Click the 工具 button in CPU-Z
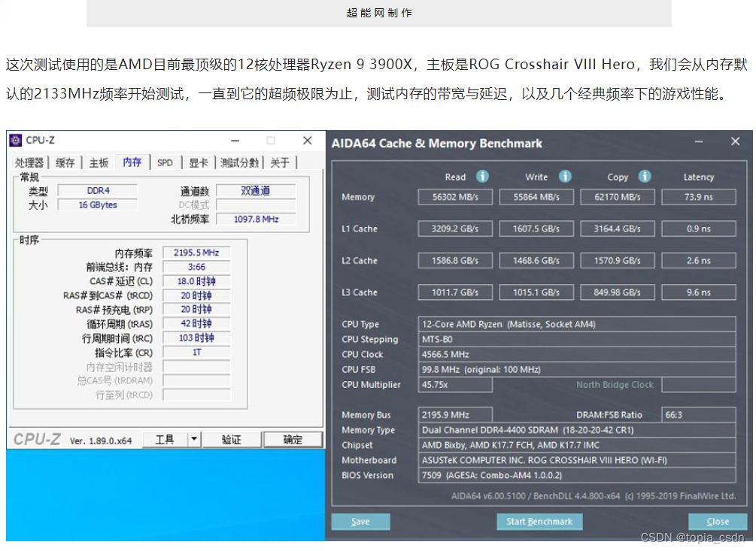The height and width of the screenshot is (551, 756). 165,439
